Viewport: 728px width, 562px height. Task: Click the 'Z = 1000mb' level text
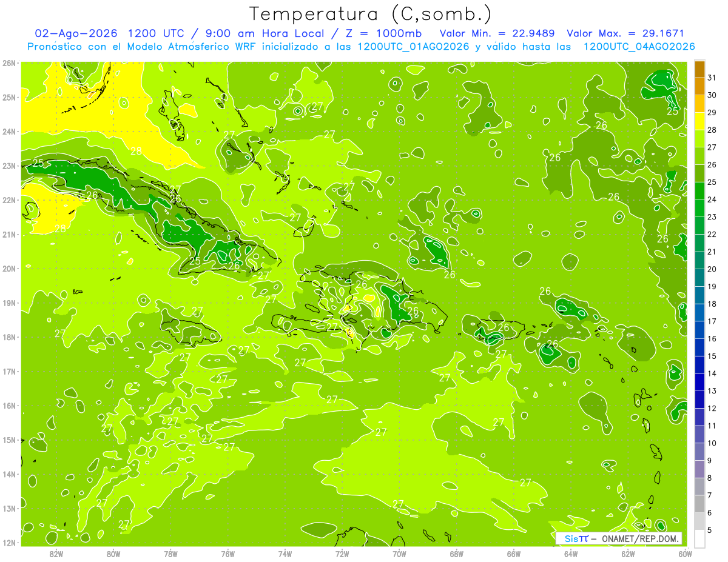385,33
